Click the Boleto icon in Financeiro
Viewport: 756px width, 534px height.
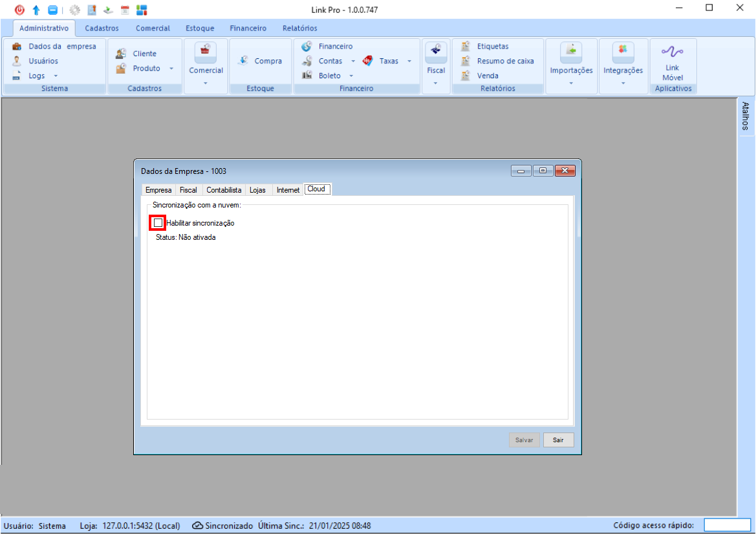307,76
